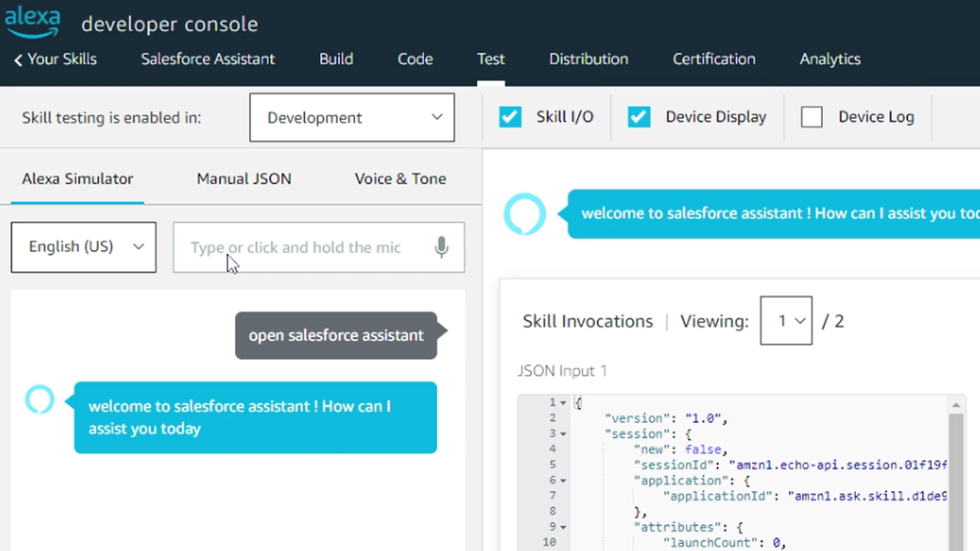Click the Salesforce Assistant skill name
Image resolution: width=980 pixels, height=551 pixels.
point(207,59)
